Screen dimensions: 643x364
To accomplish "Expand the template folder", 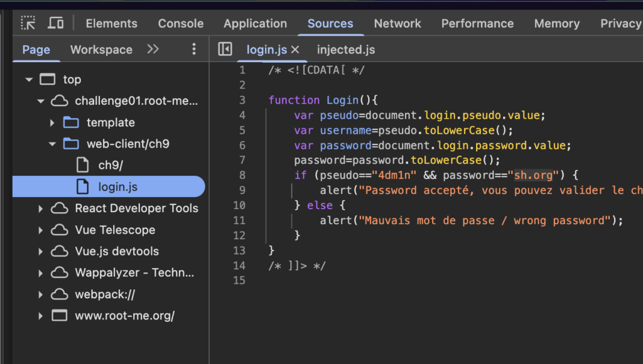I will 52,122.
